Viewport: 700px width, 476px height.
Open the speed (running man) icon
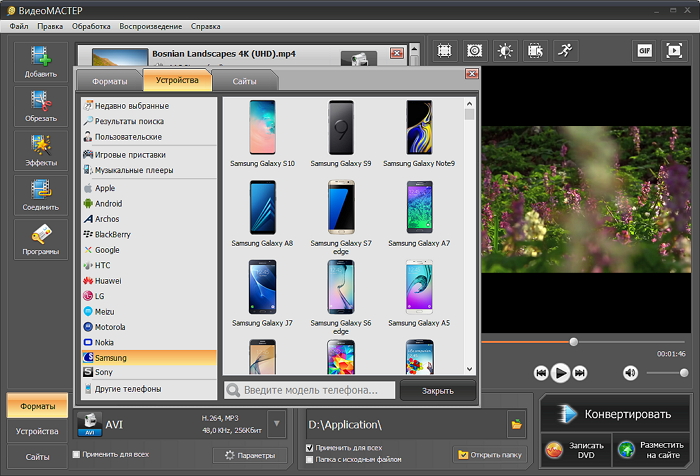[x=565, y=51]
